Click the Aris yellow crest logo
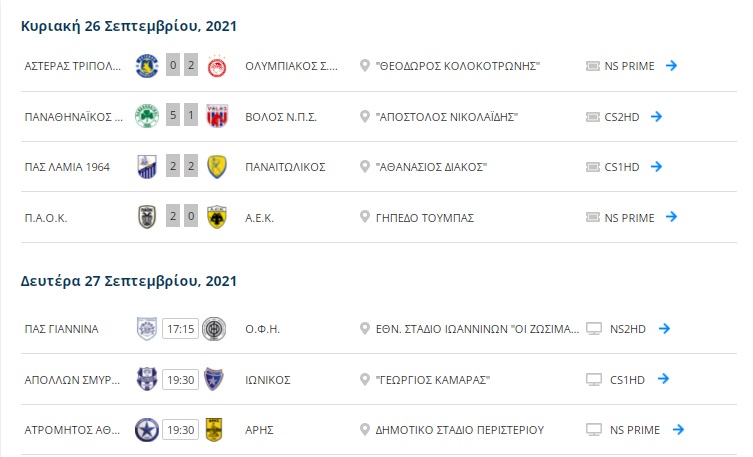 214,430
